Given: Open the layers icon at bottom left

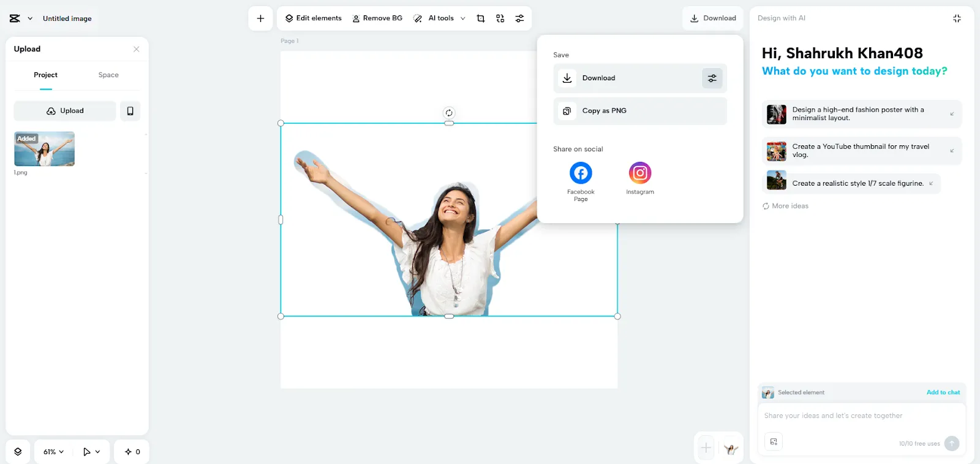Looking at the screenshot, I should (18, 452).
